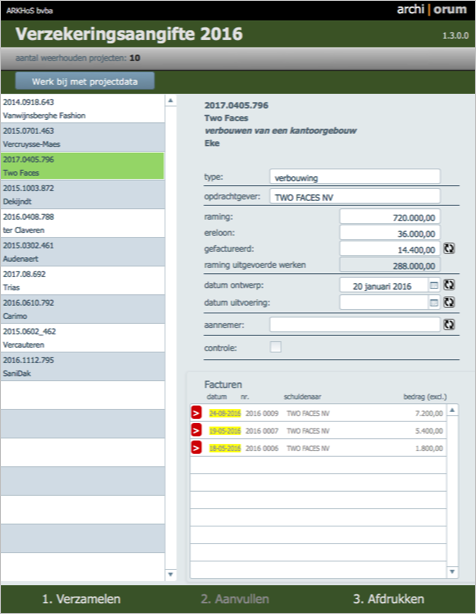Select project 2015.1003.872 Dekijndt
The image size is (476, 614).
[x=83, y=195]
